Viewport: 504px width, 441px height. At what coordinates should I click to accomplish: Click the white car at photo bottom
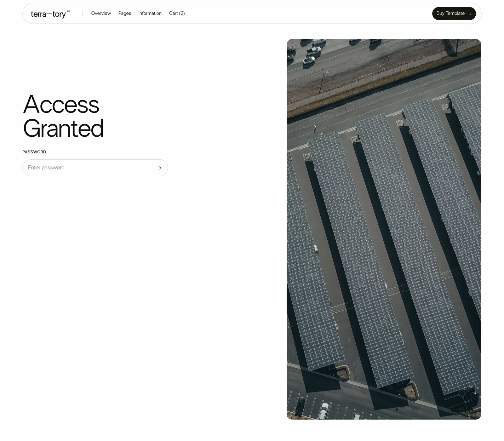pos(324,410)
